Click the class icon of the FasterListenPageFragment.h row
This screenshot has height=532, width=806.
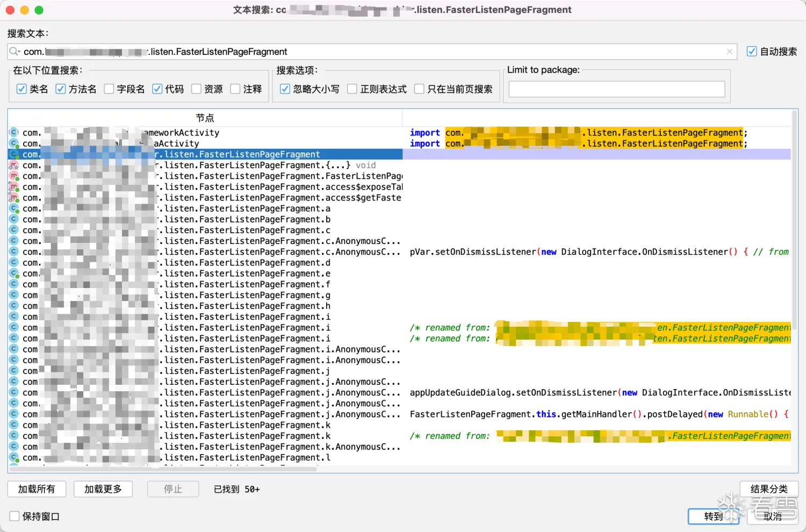(x=14, y=306)
